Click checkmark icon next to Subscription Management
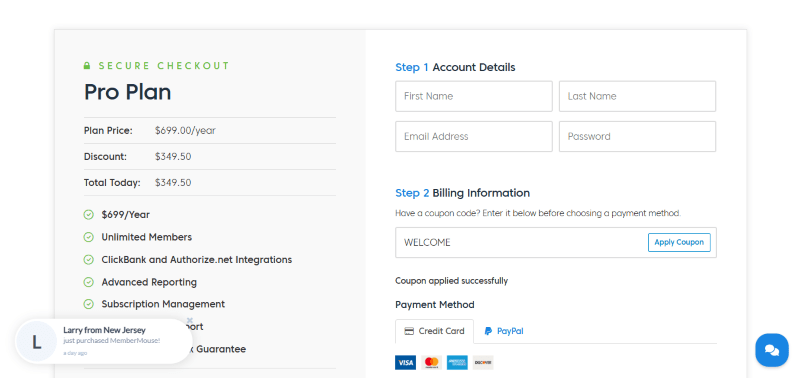Screen dimensions: 800x378 click(x=89, y=304)
